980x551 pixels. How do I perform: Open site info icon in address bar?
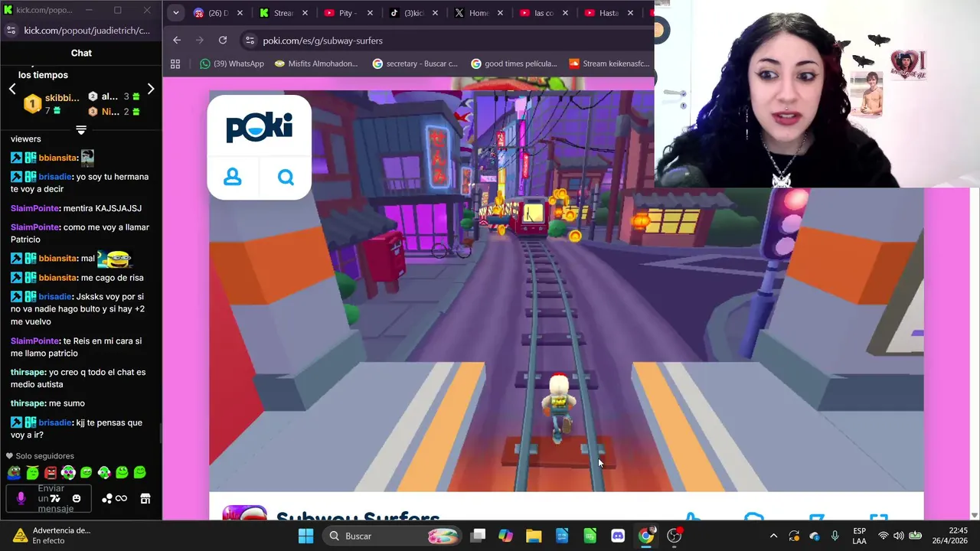click(250, 40)
